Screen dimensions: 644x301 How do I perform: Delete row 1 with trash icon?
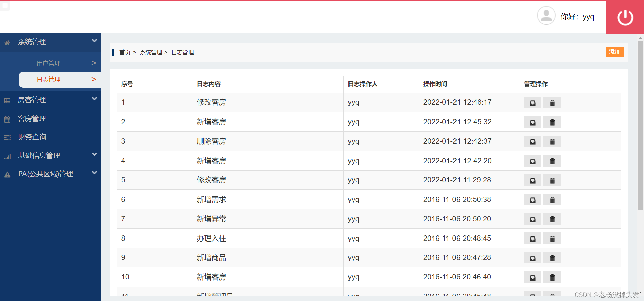coord(552,103)
